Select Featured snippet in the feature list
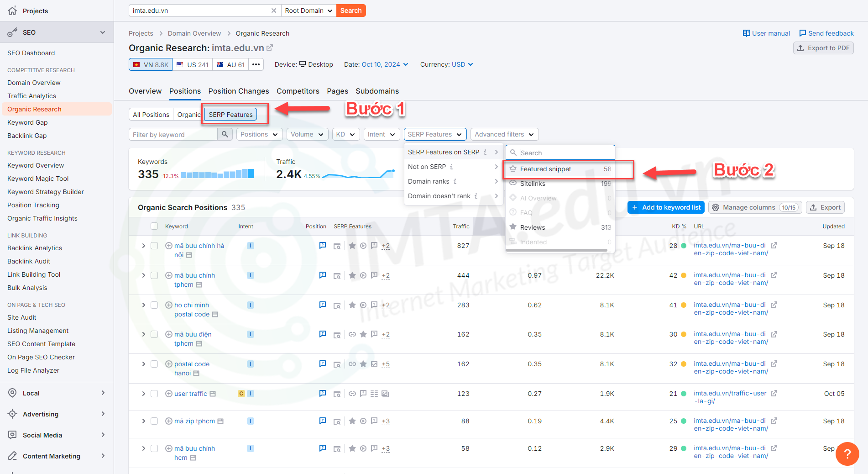 (560, 169)
